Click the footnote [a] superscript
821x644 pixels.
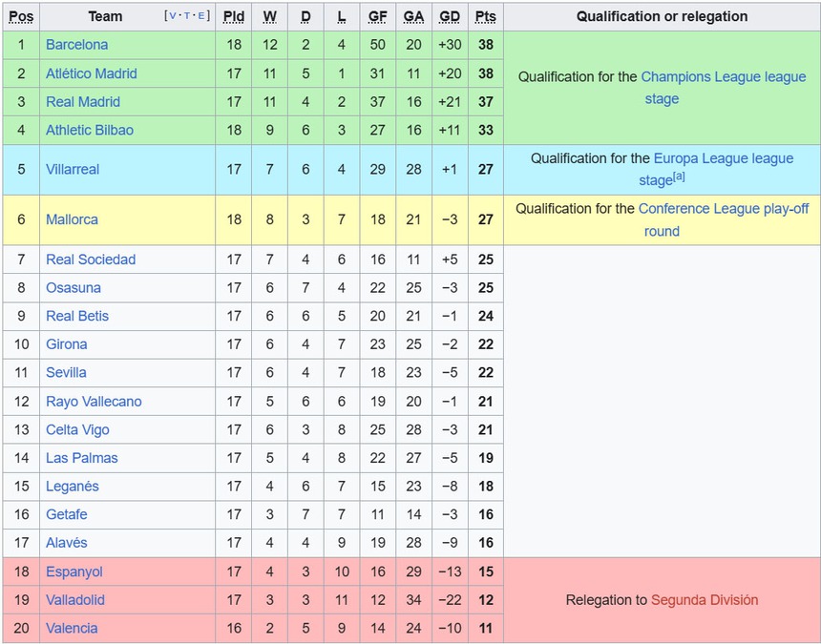point(680,177)
